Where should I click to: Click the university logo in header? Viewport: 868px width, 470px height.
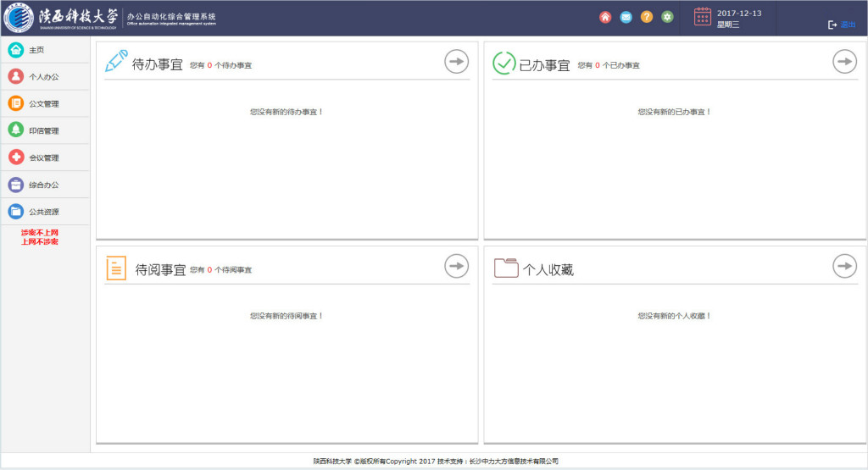19,18
